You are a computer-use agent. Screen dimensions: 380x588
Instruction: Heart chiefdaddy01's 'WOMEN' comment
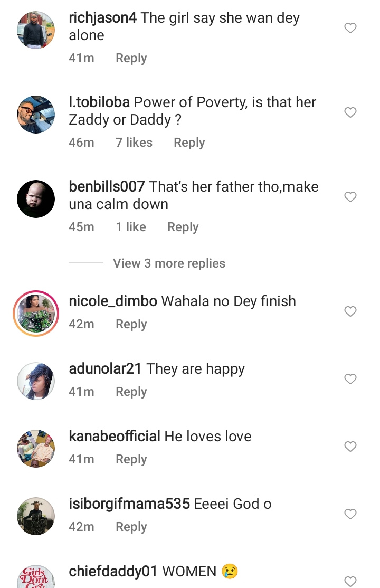(350, 581)
